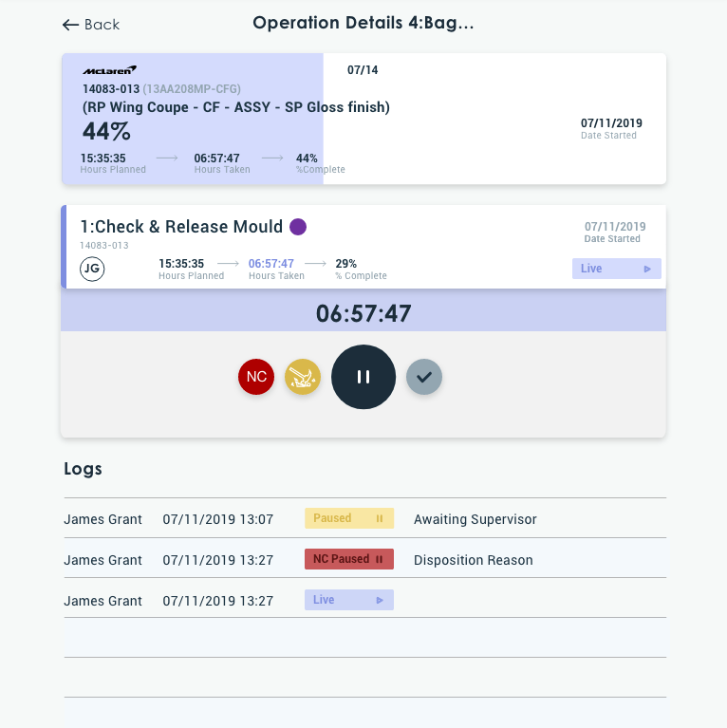Screen dimensions: 727x728
Task: Click the JG user avatar
Action: click(92, 269)
